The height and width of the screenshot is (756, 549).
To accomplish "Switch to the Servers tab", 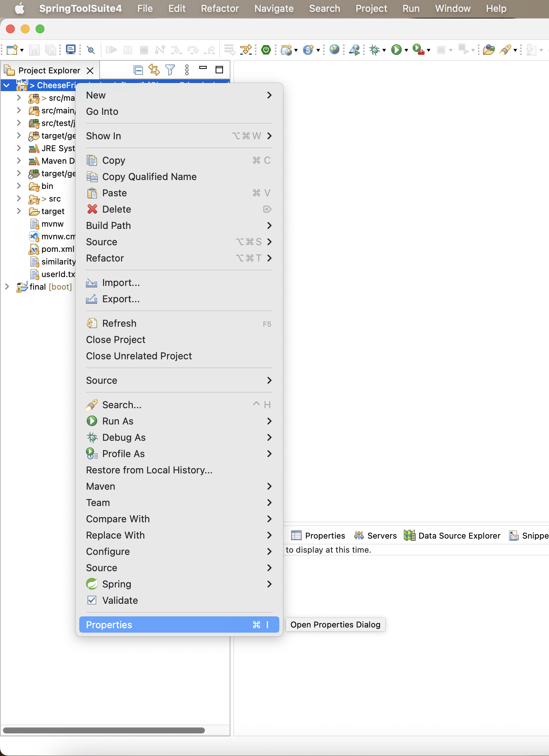I will pos(375,536).
